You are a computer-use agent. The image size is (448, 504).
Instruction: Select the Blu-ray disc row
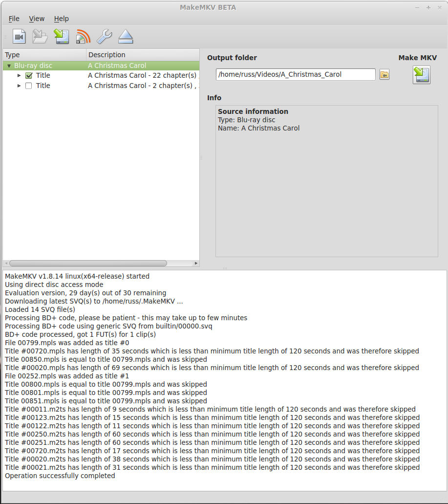tap(101, 66)
